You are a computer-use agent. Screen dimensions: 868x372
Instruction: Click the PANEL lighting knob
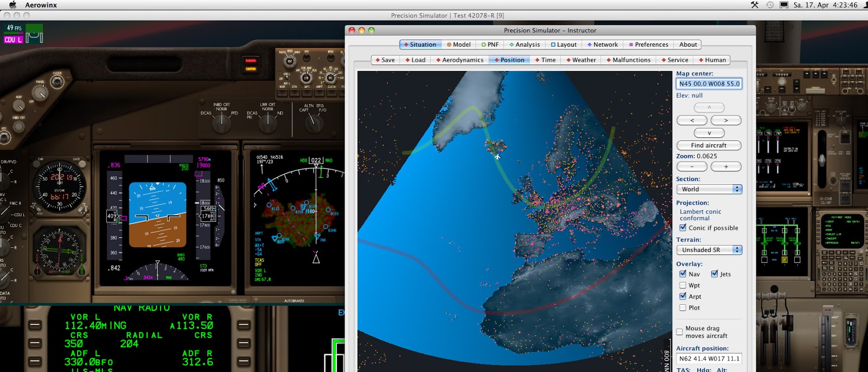40,93
